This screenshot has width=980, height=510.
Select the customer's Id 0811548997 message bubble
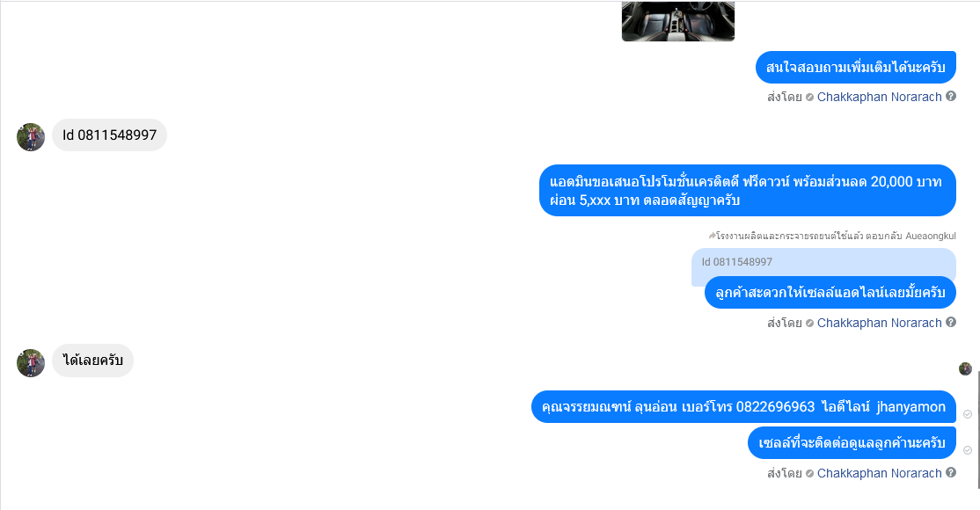[x=109, y=135]
